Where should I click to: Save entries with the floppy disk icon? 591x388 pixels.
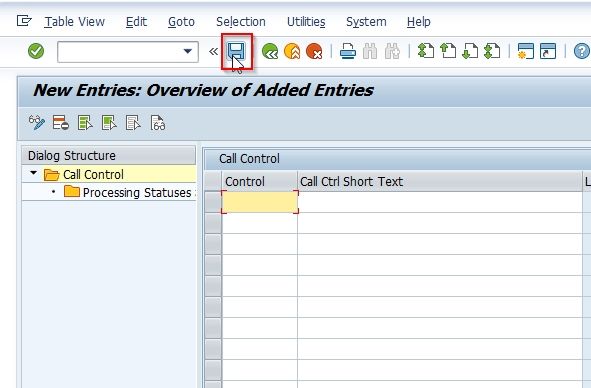pos(236,51)
